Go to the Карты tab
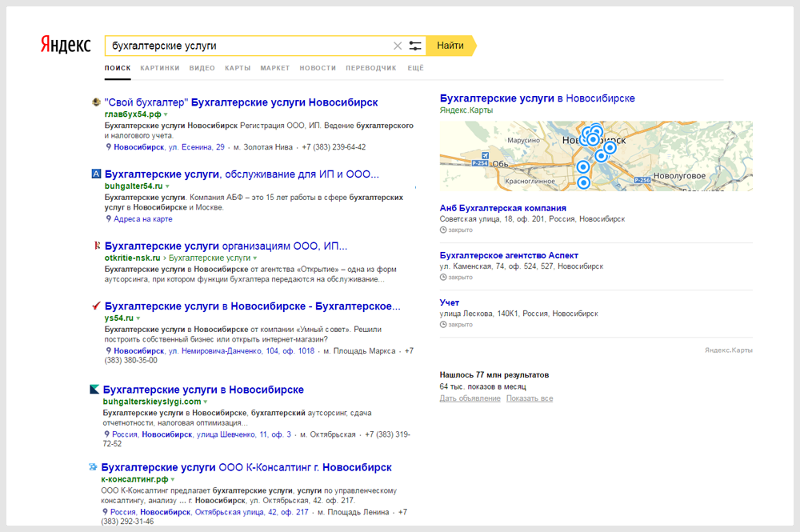The width and height of the screenshot is (800, 532). [238, 68]
